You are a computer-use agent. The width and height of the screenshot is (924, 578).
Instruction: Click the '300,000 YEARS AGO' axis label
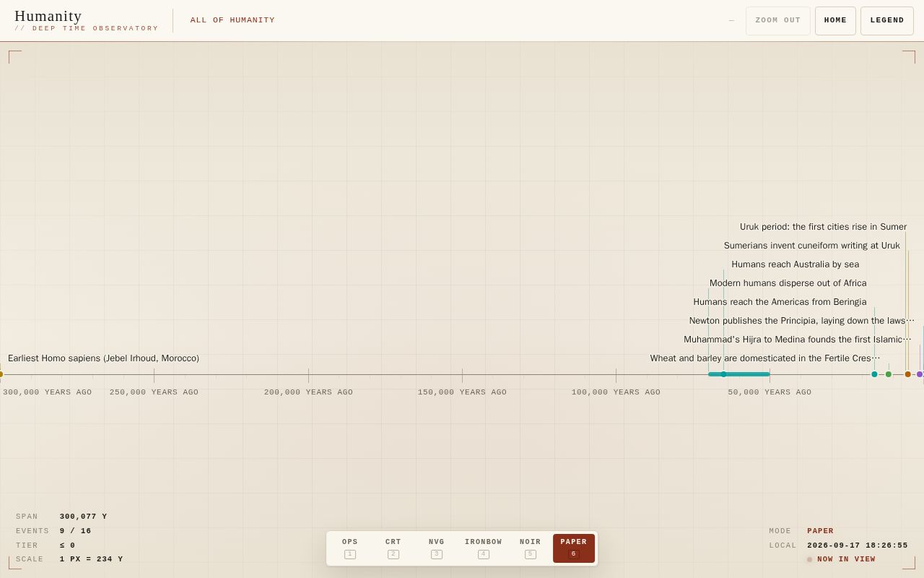[47, 392]
